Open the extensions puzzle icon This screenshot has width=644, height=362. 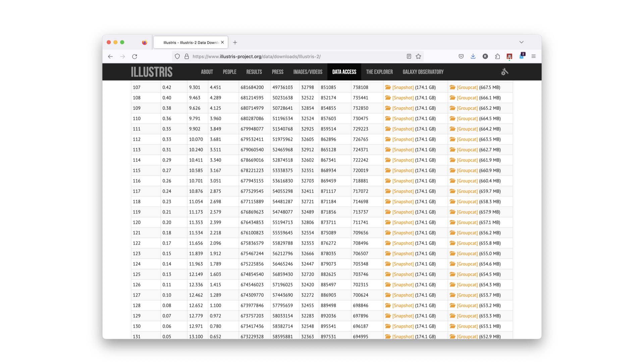497,57
